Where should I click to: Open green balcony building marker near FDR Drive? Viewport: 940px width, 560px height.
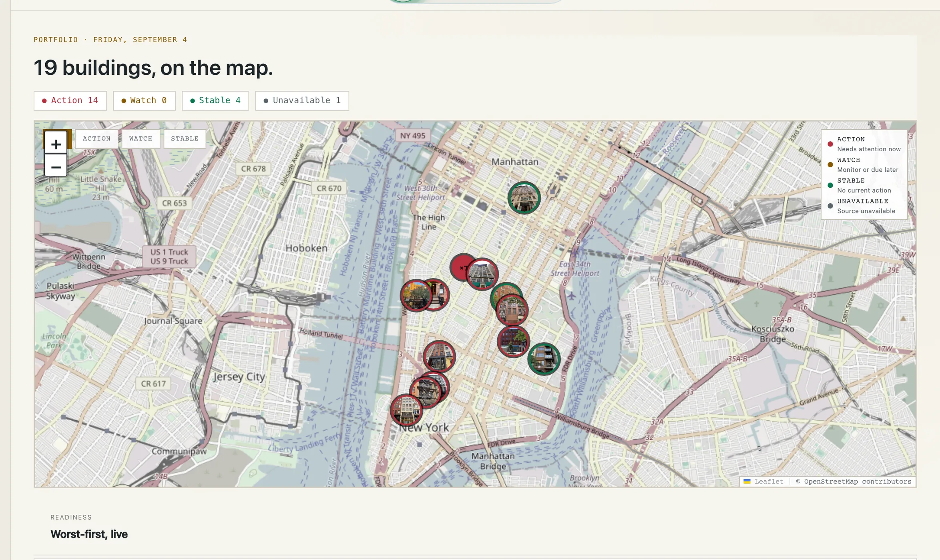coord(544,359)
